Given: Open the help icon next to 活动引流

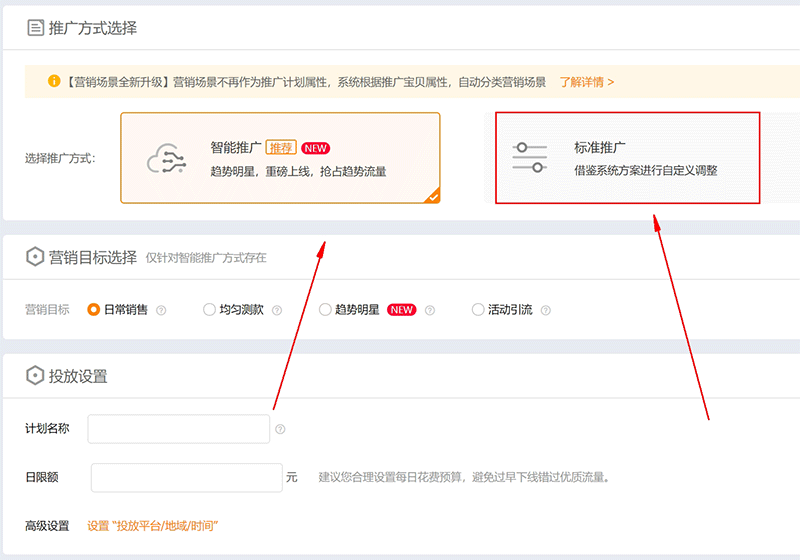Looking at the screenshot, I should click(546, 310).
